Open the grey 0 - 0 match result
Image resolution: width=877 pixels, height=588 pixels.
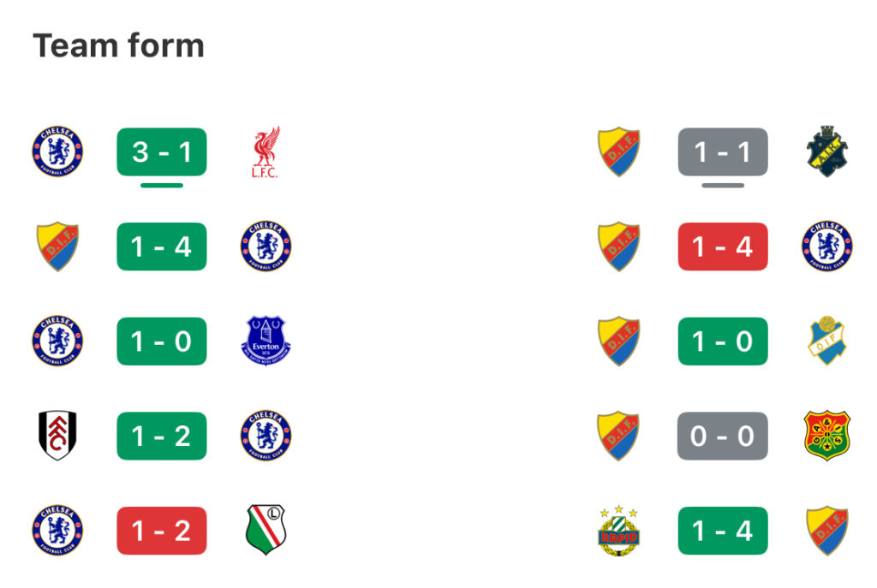[723, 436]
